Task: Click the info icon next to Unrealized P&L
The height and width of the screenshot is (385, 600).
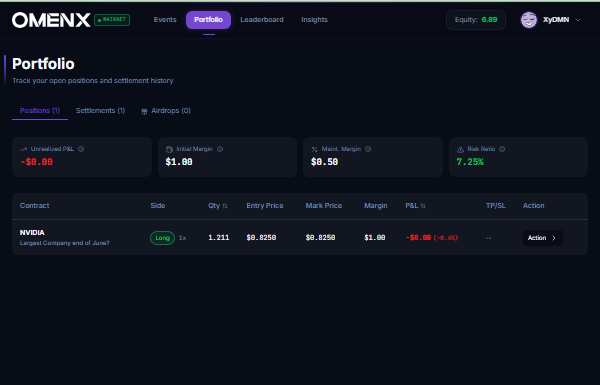Action: [81, 149]
